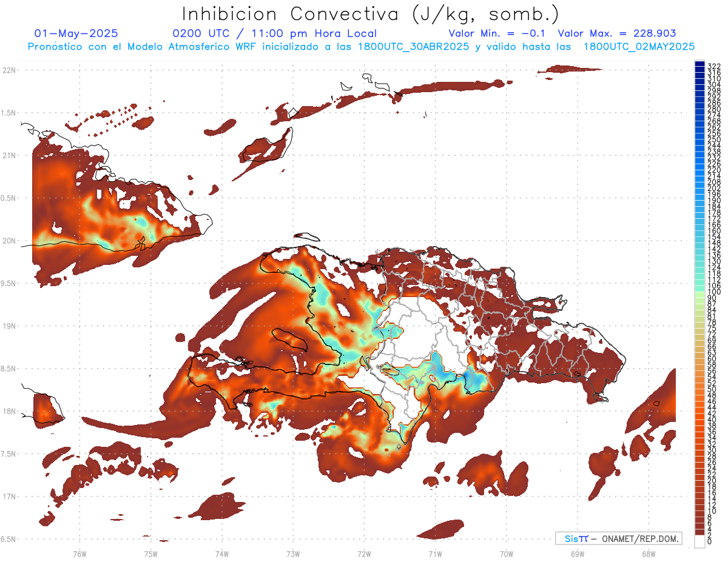Click the 'Valor Min. = -0.1' readout
Image resolution: width=728 pixels, height=562 pixels.
(x=497, y=33)
